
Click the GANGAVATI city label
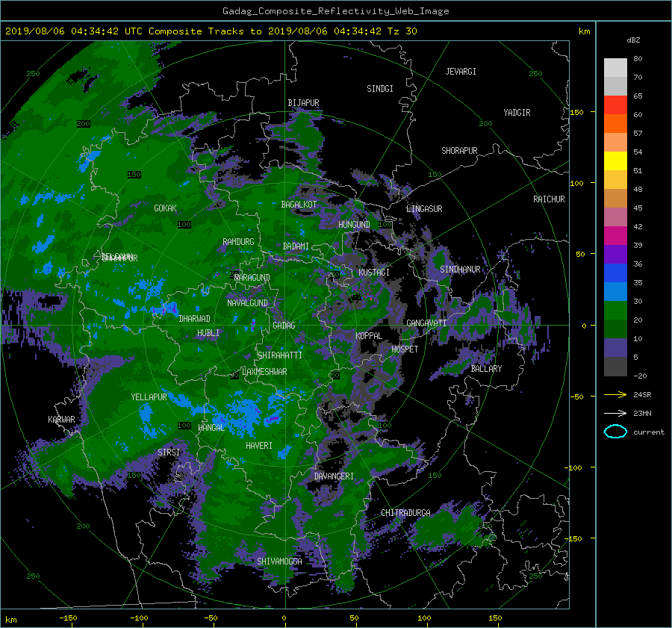426,323
